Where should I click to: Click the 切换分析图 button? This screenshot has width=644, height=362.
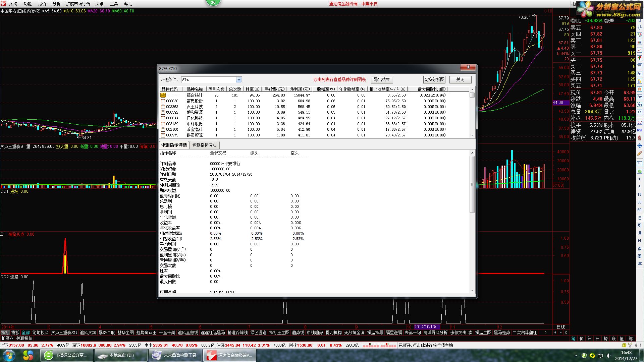coord(434,79)
